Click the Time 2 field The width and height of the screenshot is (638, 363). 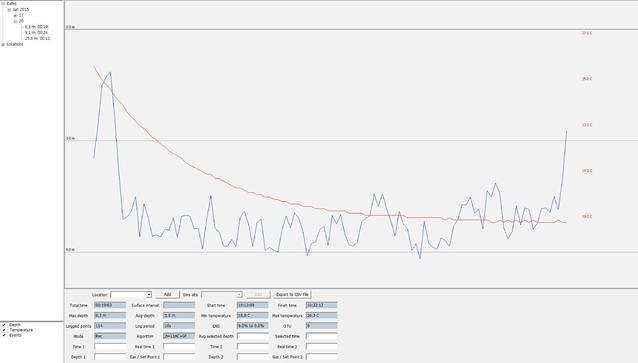tap(252, 347)
